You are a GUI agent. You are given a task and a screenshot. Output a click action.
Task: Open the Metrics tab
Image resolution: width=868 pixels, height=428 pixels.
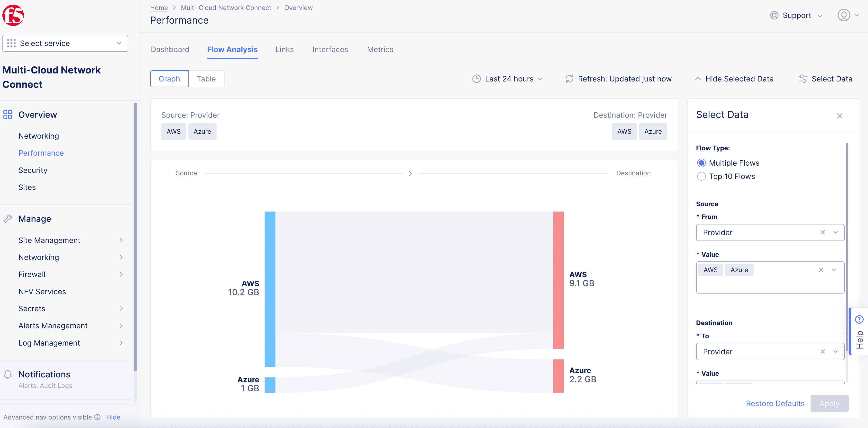tap(380, 50)
